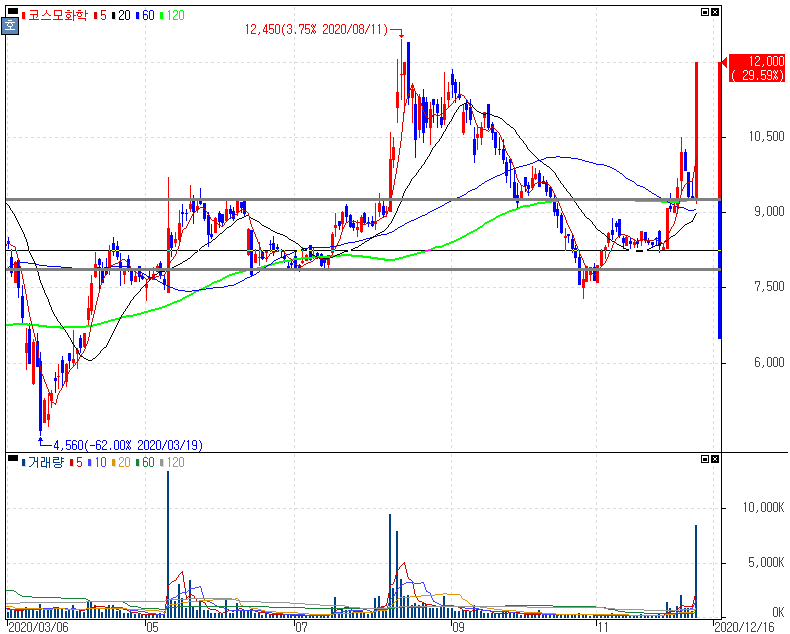790x634 pixels.
Task: Click the 9,000 price axis label
Action: (769, 212)
